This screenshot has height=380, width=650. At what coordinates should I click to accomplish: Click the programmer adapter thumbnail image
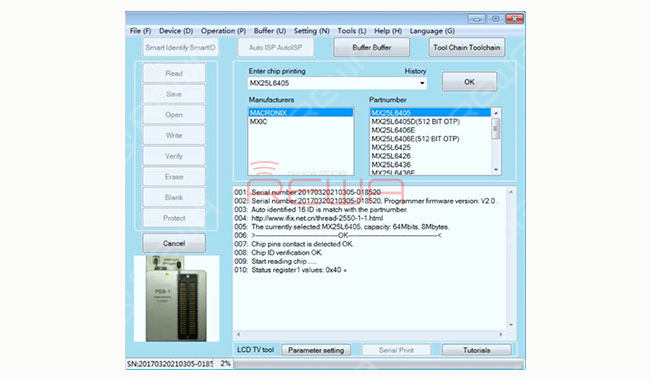click(177, 299)
